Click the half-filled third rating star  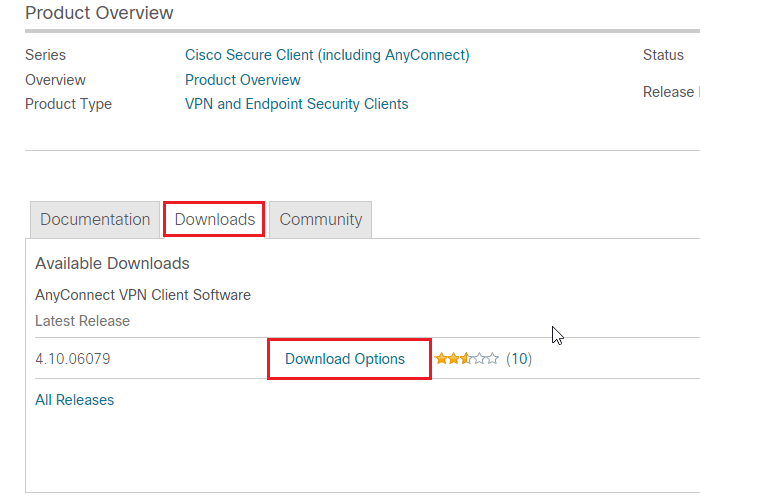[x=466, y=358]
